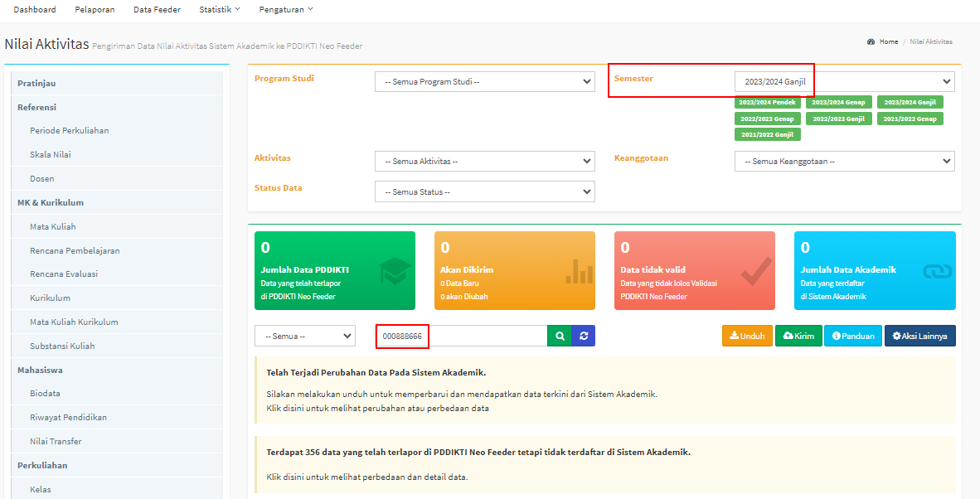Click disini link for 356 data differences

294,477
